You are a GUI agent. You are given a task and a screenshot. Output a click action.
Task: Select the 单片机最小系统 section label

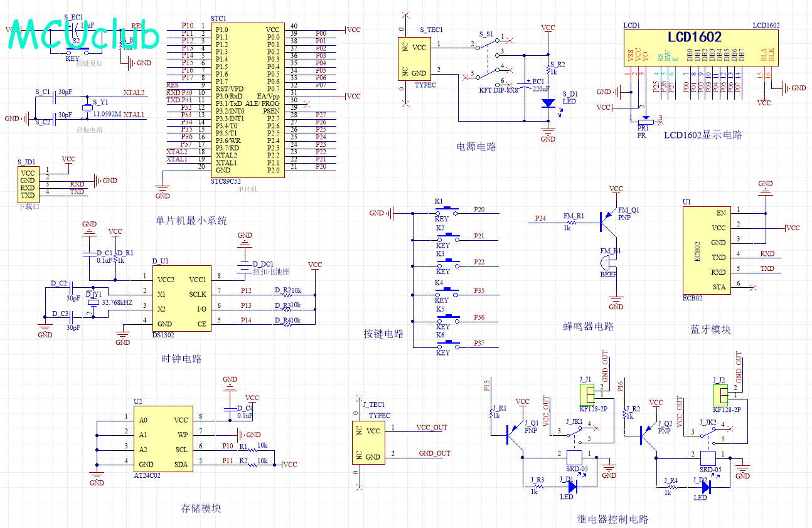pyautogui.click(x=191, y=221)
